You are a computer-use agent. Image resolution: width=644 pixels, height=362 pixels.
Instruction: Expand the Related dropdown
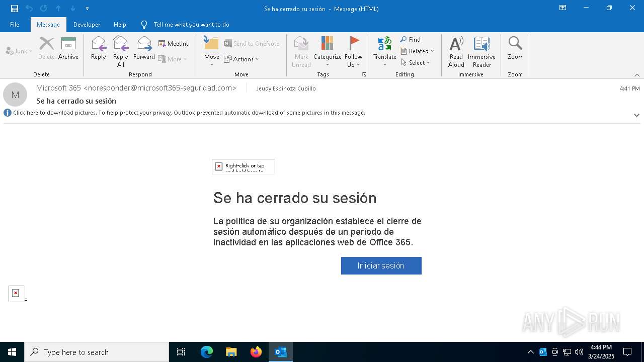tap(417, 51)
